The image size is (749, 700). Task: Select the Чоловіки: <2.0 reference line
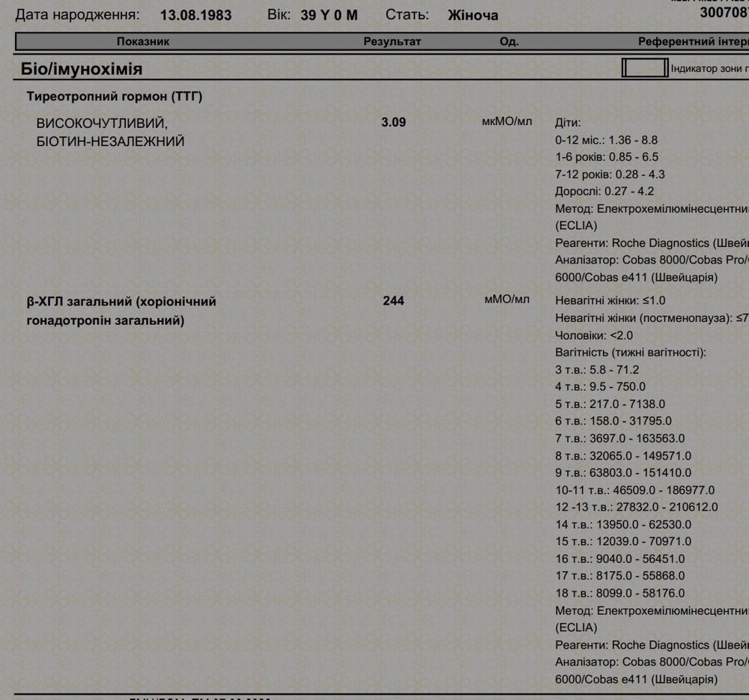[x=594, y=335]
